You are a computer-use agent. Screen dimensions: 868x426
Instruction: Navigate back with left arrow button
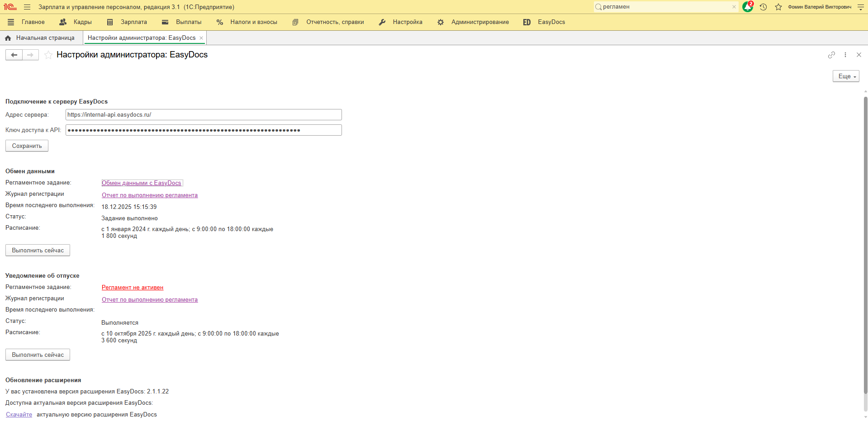(x=14, y=55)
